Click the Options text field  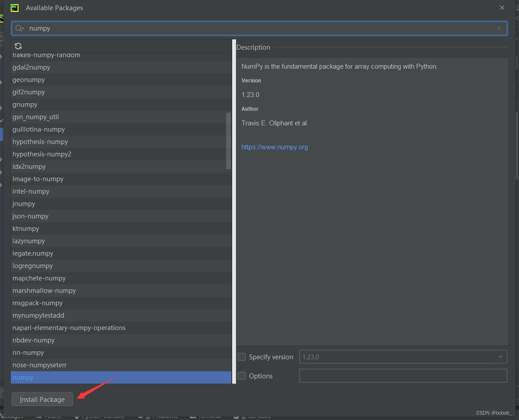click(x=403, y=376)
